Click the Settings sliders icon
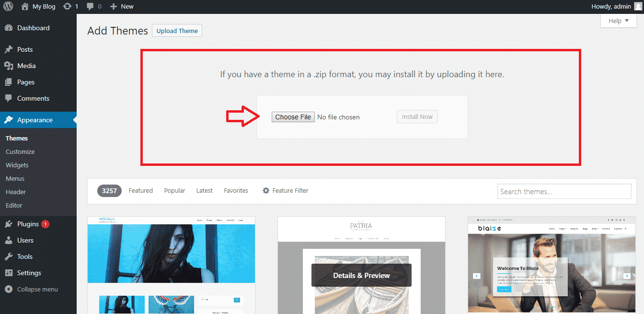The width and height of the screenshot is (644, 314). (9, 273)
